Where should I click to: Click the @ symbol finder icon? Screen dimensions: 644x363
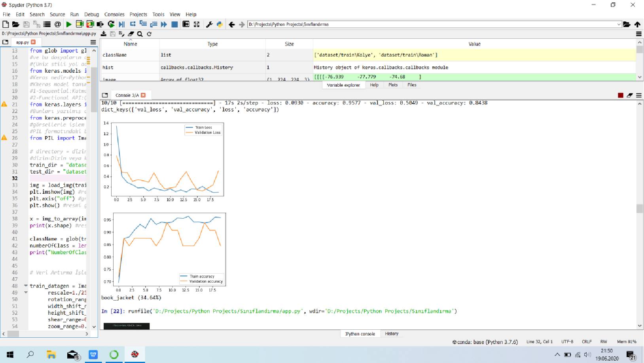coord(58,24)
